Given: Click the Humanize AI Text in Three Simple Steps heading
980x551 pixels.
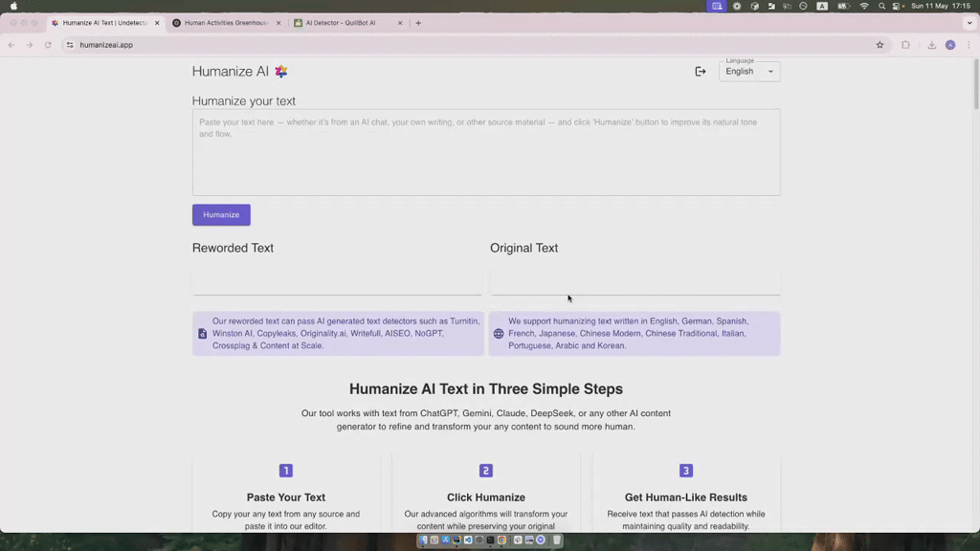Looking at the screenshot, I should 485,388.
